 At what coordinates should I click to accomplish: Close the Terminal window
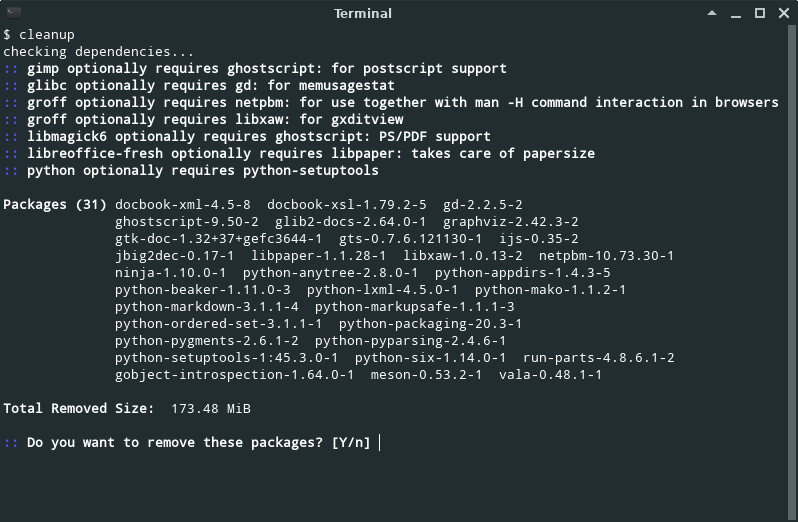[x=784, y=13]
